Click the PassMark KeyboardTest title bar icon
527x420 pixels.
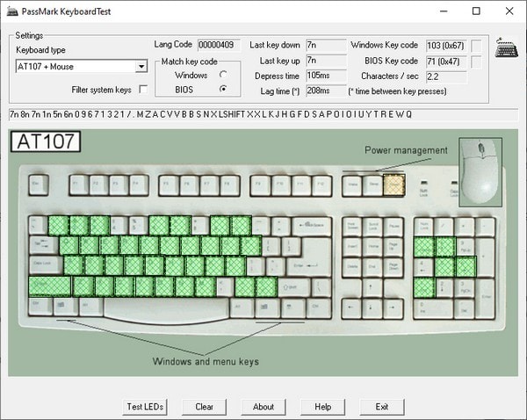click(12, 11)
